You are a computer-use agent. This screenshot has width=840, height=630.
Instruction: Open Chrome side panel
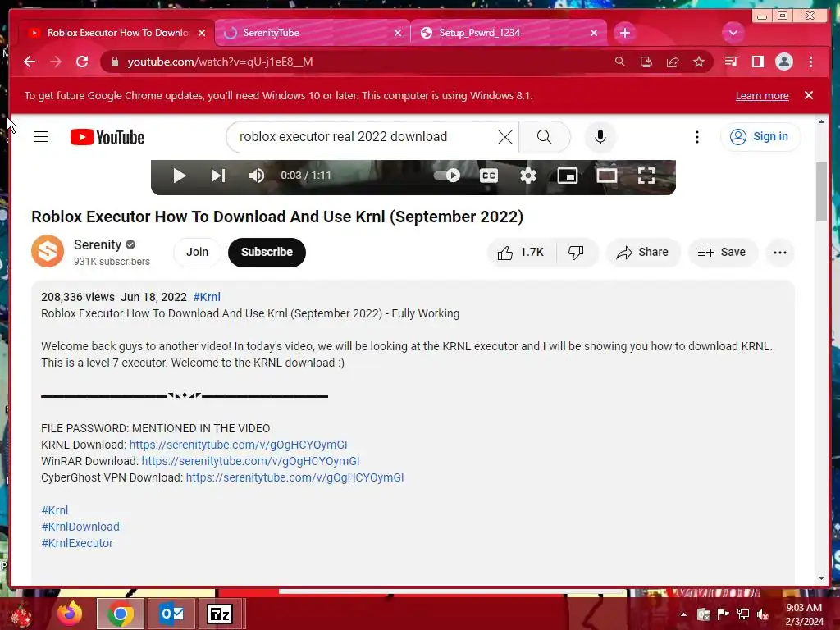[x=757, y=62]
